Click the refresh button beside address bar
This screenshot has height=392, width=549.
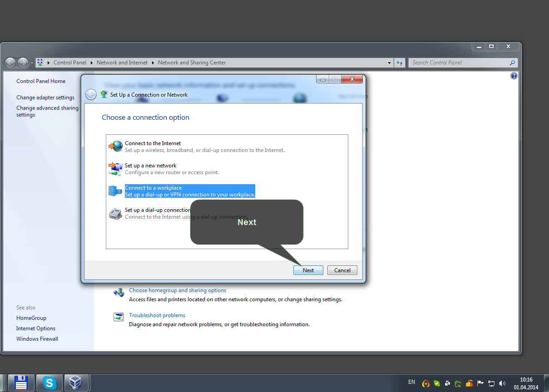tap(400, 63)
